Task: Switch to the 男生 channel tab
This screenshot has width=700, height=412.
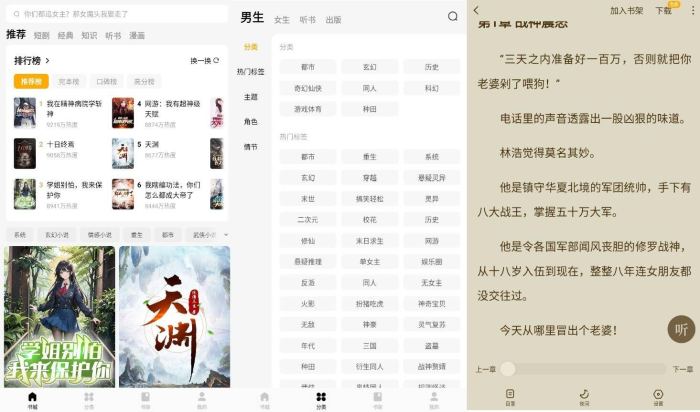Action: click(x=252, y=17)
